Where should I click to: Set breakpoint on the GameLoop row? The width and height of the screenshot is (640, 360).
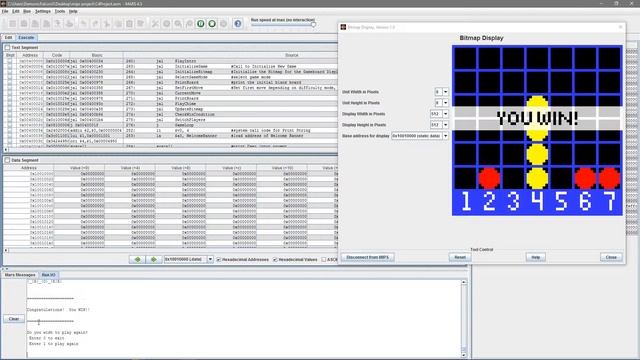(x=10, y=125)
